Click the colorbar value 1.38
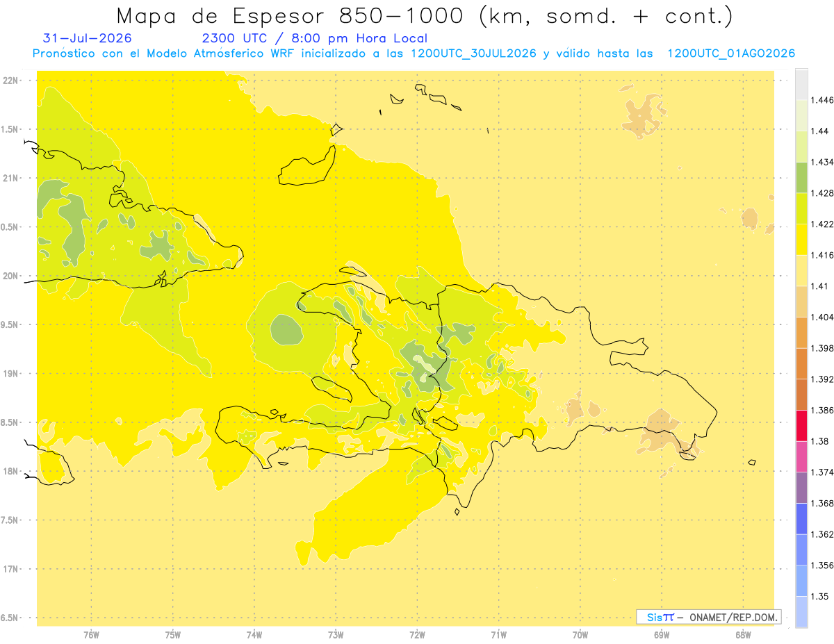Viewport: 834px width, 644px height. click(x=819, y=441)
